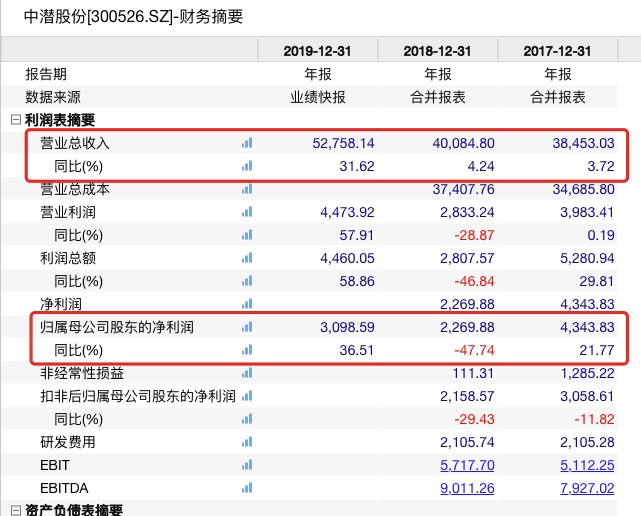Select the 业绩快报 data source cell
The height and width of the screenshot is (516, 641).
click(318, 97)
